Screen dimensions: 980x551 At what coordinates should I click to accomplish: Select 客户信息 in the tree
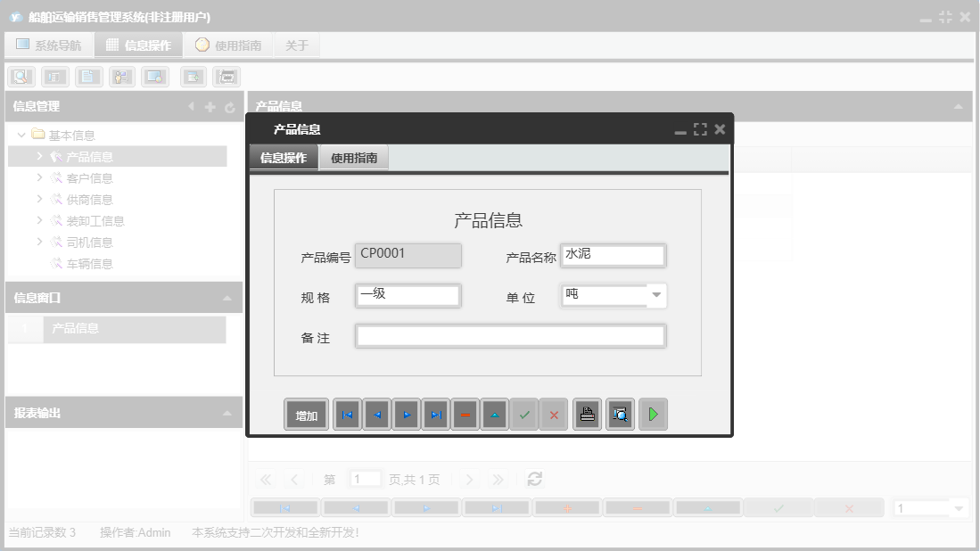point(89,177)
